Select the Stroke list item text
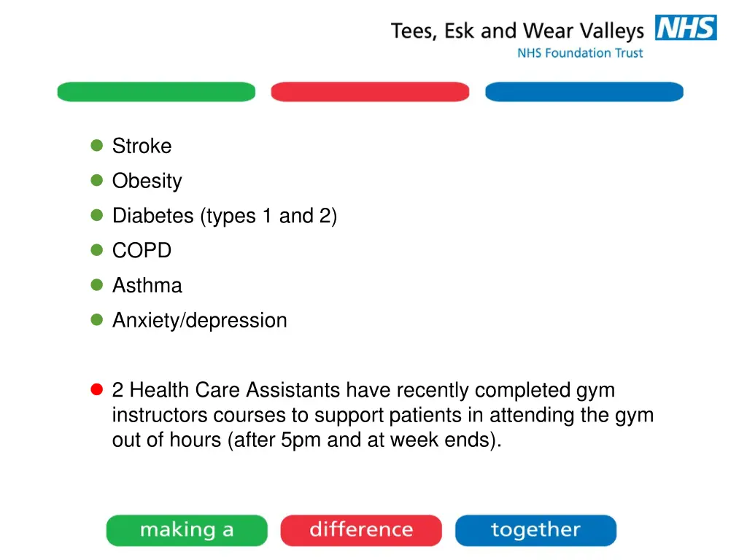Screen dimensions: 747x560 [142, 146]
